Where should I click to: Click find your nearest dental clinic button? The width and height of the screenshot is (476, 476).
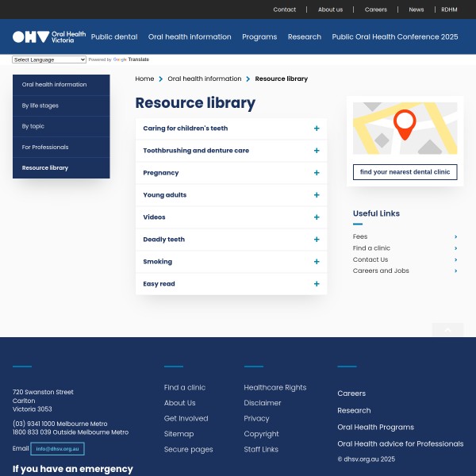(x=405, y=172)
